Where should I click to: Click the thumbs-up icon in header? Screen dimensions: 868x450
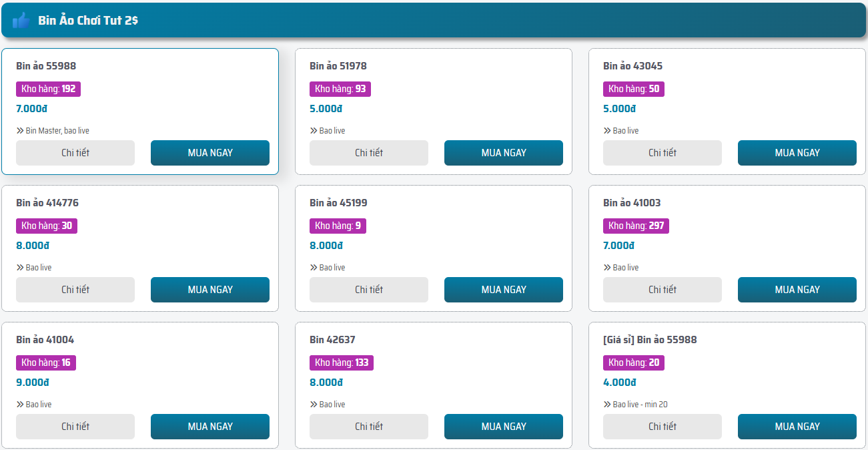21,21
